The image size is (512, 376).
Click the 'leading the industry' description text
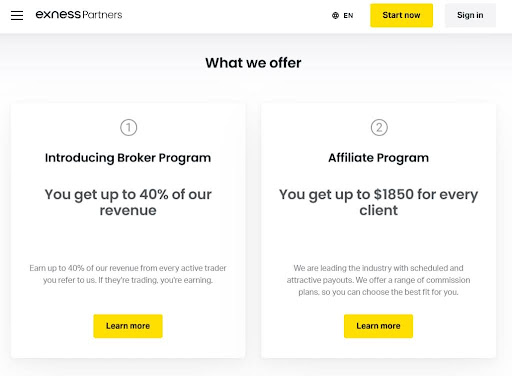pos(378,280)
